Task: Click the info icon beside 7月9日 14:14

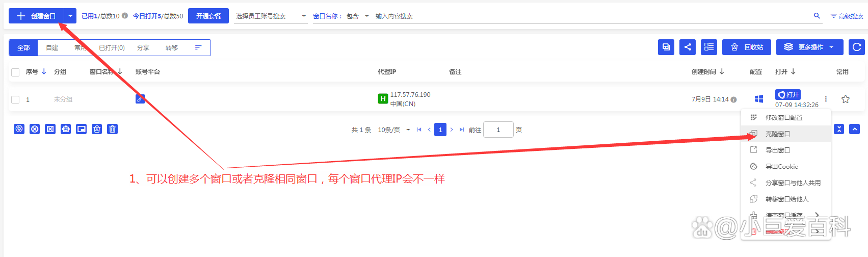Action: (733, 99)
